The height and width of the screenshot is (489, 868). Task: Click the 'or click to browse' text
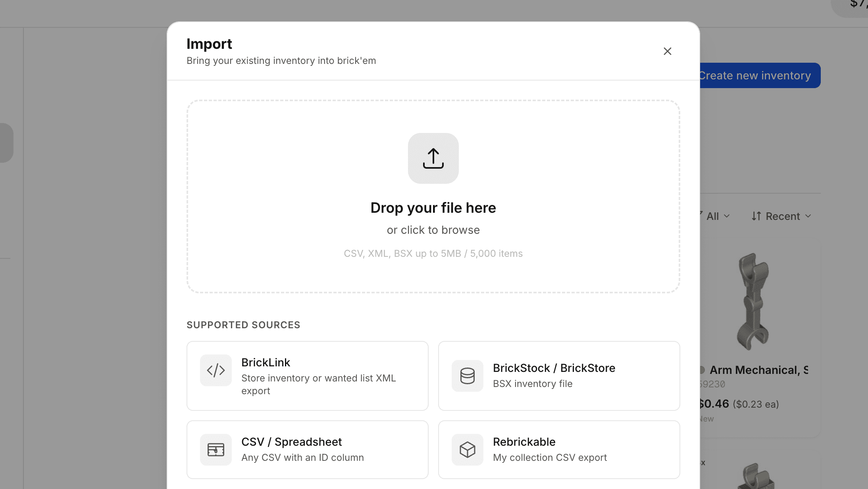click(433, 230)
